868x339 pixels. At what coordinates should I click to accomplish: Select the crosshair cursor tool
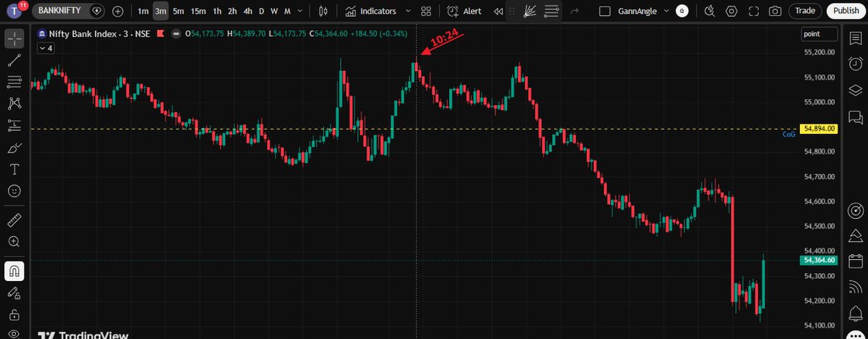14,38
